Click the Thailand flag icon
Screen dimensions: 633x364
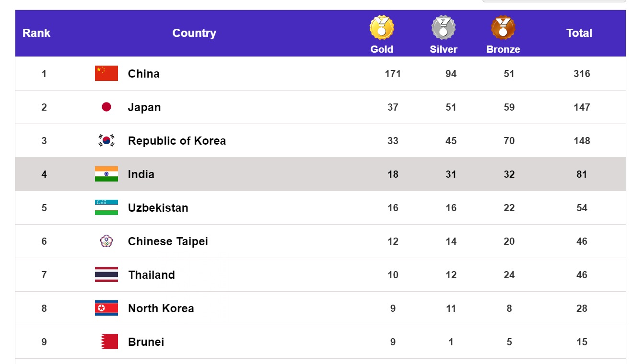pyautogui.click(x=106, y=274)
